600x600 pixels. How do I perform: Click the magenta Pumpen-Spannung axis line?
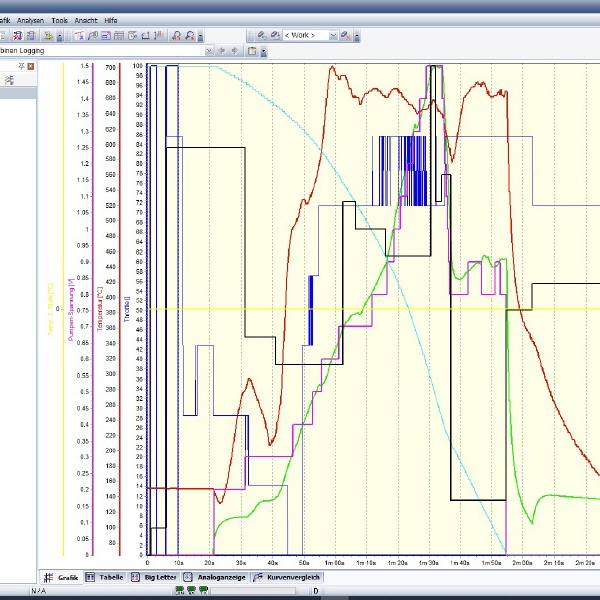[93, 309]
